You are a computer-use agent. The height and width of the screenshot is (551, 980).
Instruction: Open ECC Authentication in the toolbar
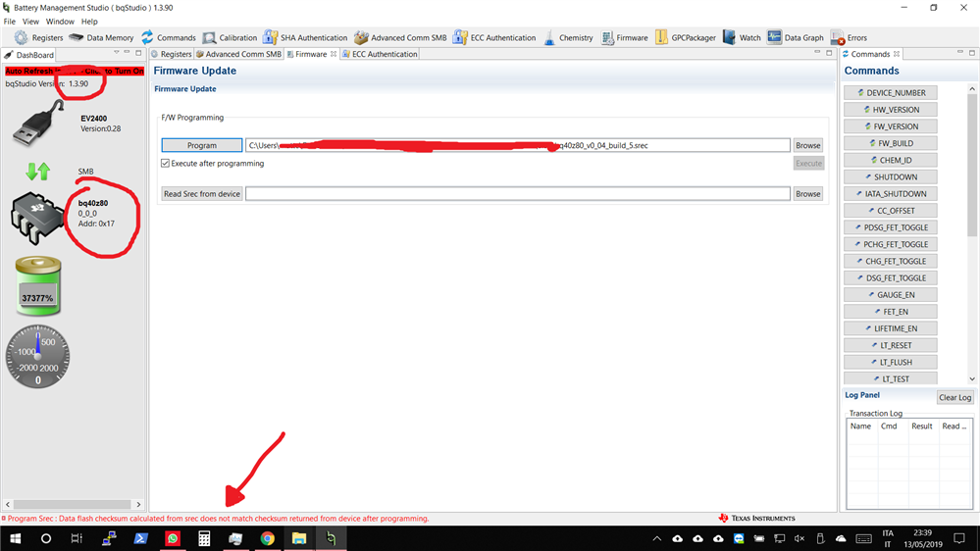494,37
